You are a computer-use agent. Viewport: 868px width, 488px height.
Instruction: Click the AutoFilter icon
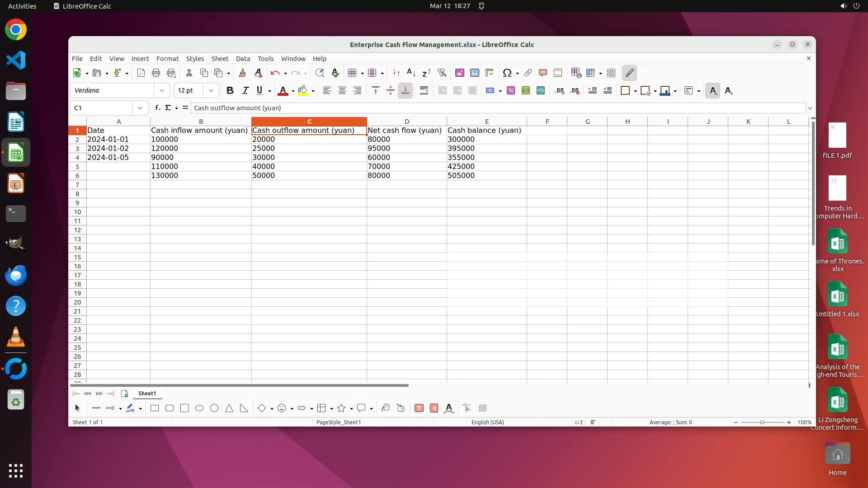pyautogui.click(x=442, y=73)
